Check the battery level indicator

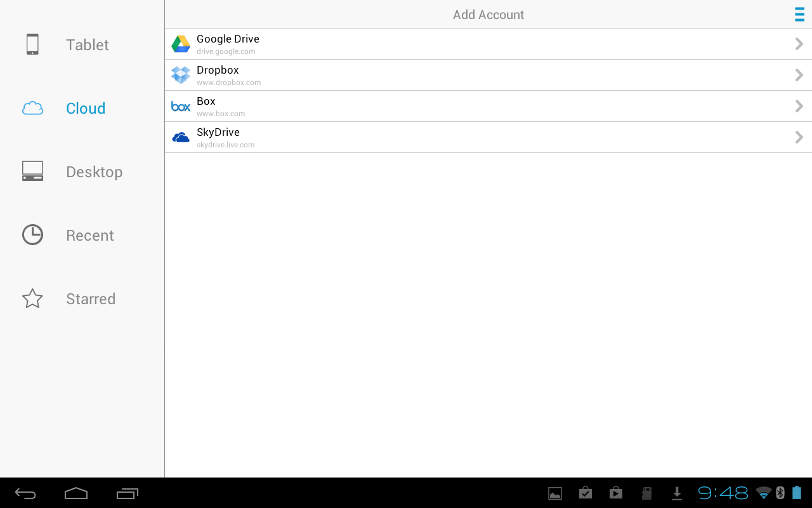797,493
